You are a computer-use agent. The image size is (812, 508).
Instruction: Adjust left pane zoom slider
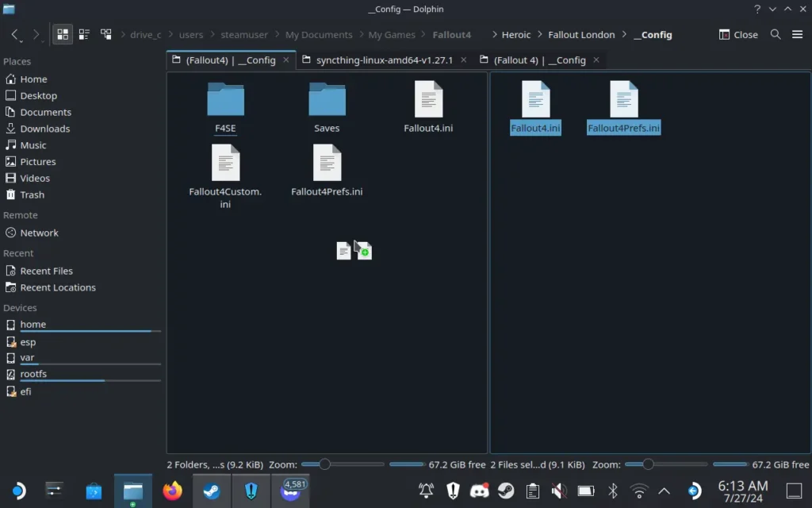point(343,464)
